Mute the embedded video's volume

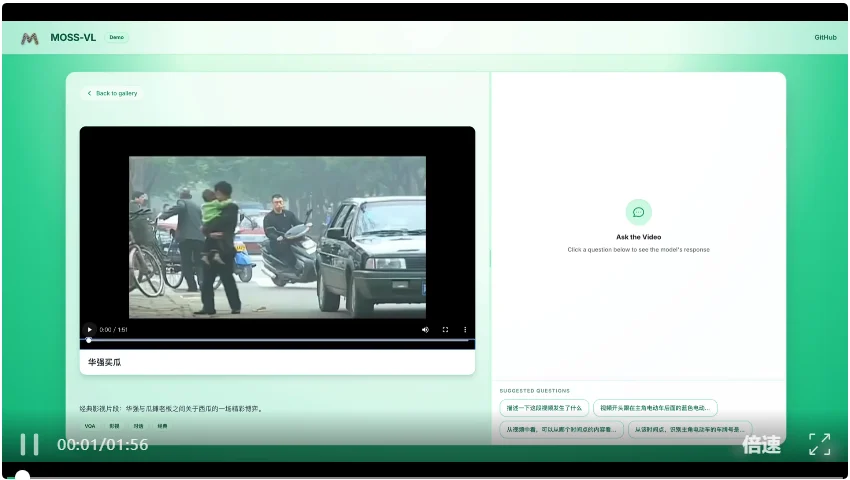point(425,329)
